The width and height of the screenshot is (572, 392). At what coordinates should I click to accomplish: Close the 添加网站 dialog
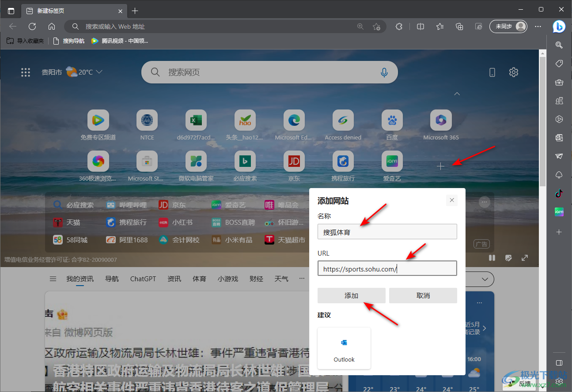(x=452, y=200)
